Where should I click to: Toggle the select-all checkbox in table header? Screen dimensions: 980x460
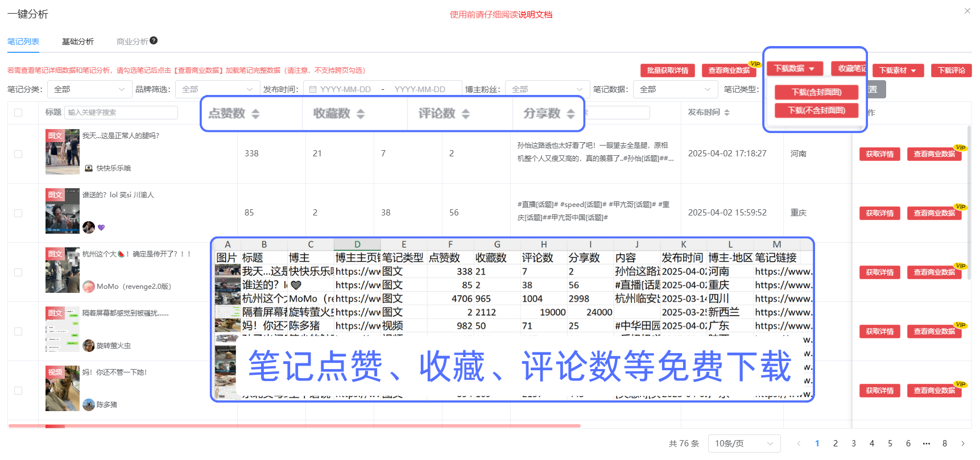click(18, 113)
